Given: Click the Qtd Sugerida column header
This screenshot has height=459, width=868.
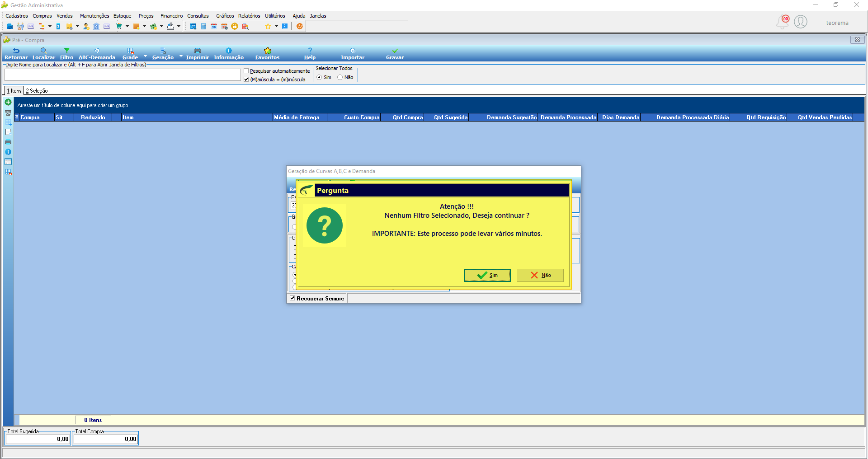Looking at the screenshot, I should tap(447, 117).
